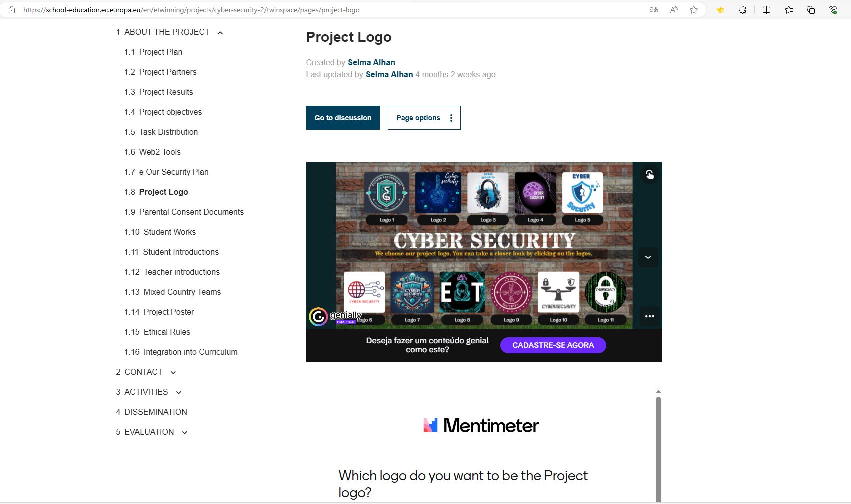Expand the EVALUATION section
Viewport: 851px width, 504px height.
(185, 432)
